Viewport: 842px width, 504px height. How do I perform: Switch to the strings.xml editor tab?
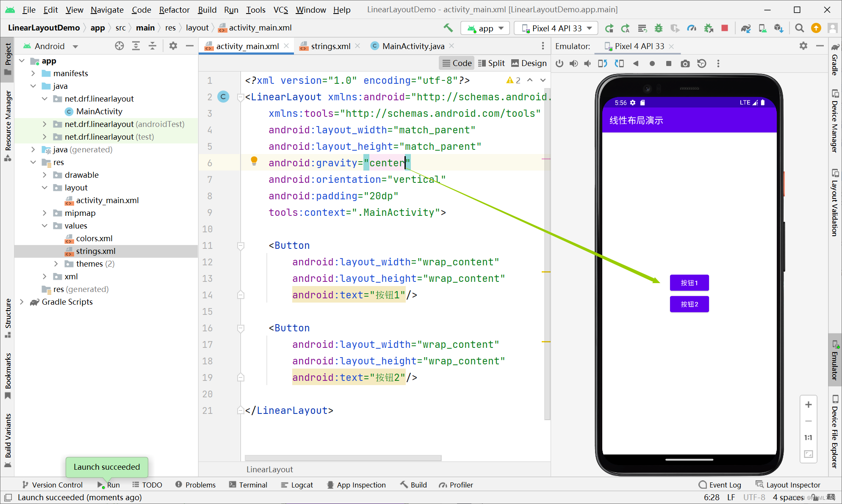[x=330, y=46]
